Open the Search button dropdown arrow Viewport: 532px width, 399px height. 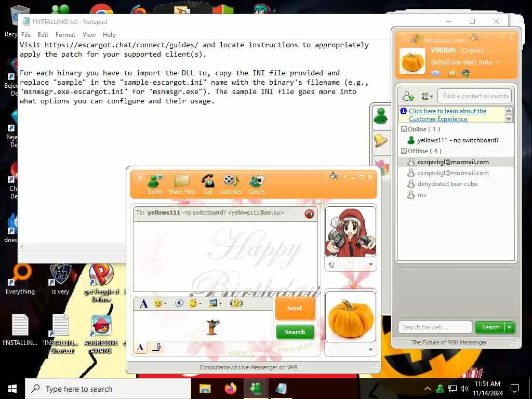[510, 327]
